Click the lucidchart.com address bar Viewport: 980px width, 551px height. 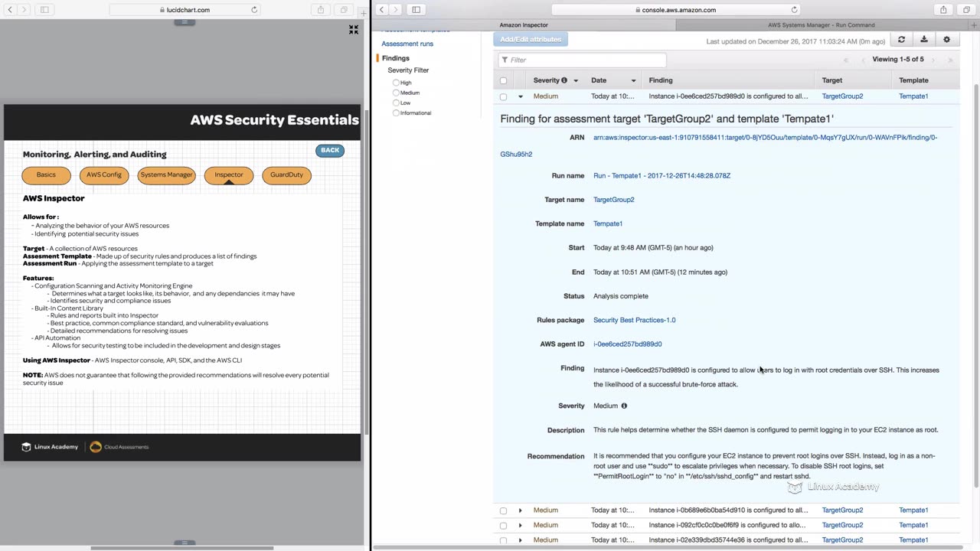pyautogui.click(x=185, y=10)
